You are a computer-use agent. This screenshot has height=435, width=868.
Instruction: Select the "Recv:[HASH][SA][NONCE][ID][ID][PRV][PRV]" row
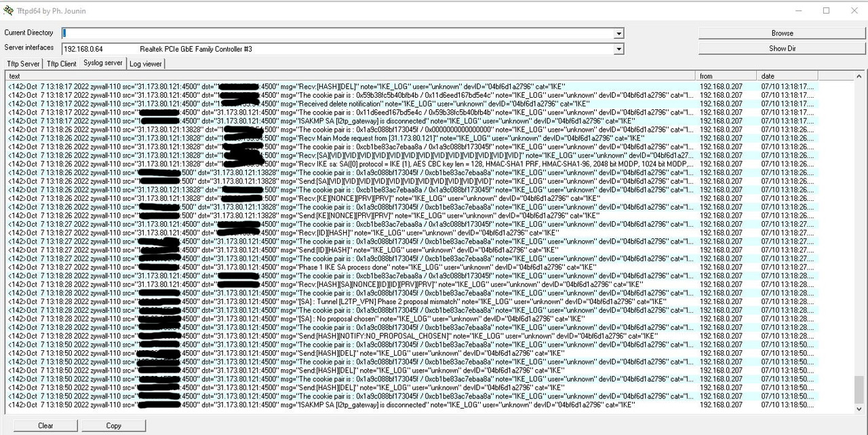point(412,284)
